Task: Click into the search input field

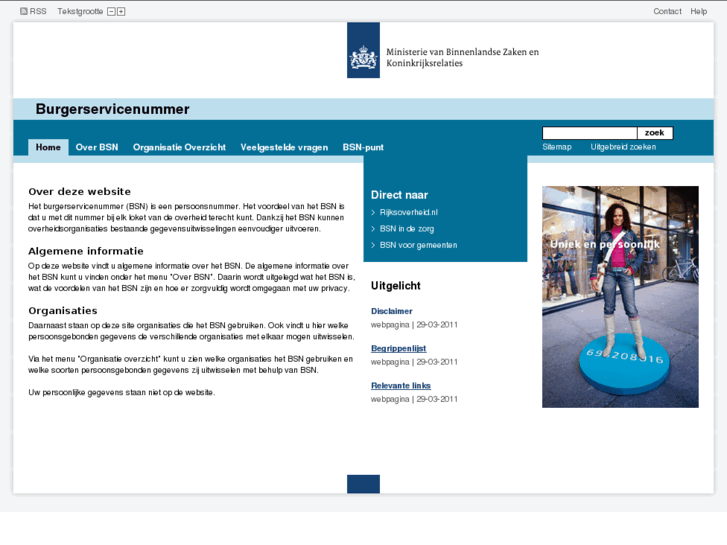Action: [590, 133]
